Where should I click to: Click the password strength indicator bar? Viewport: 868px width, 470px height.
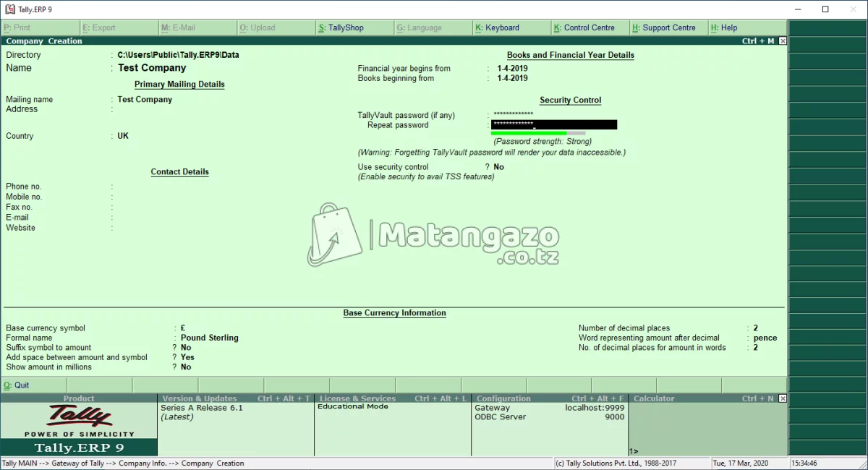(x=539, y=132)
